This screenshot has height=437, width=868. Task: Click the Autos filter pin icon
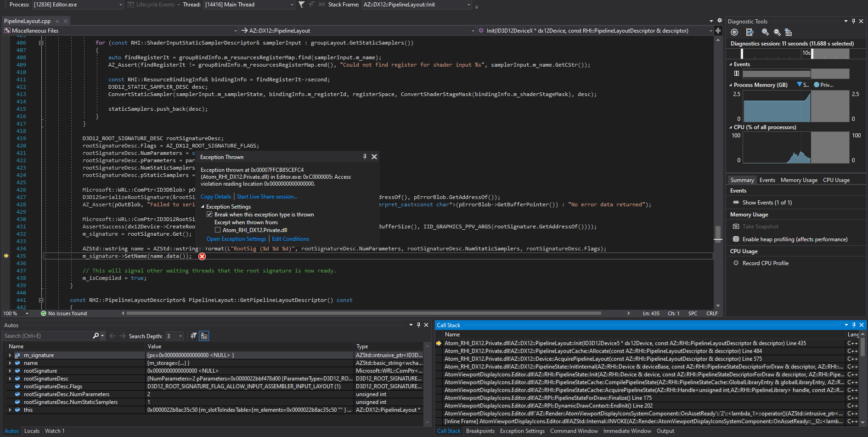tap(194, 336)
